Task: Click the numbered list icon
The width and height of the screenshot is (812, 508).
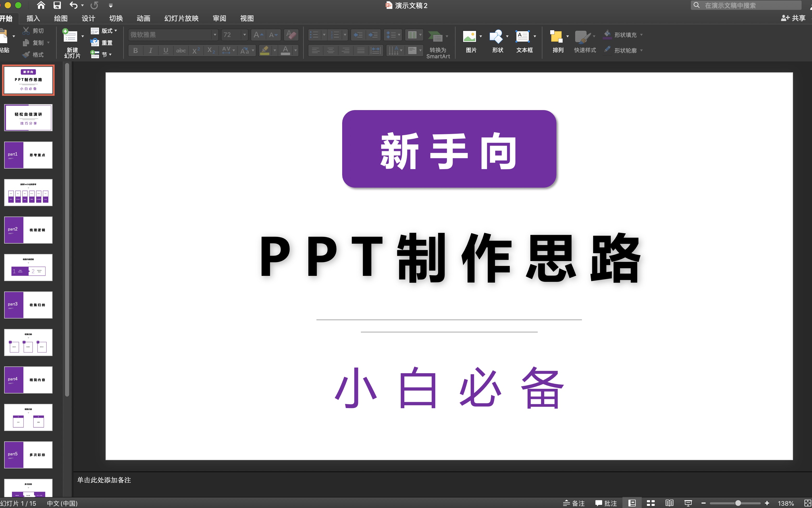Action: (x=335, y=35)
